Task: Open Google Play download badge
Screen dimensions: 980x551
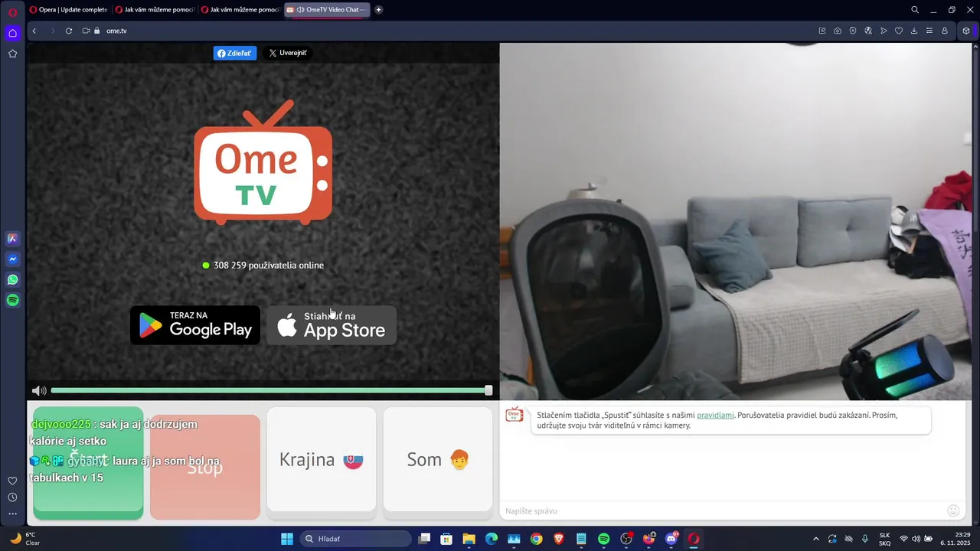Action: click(195, 325)
